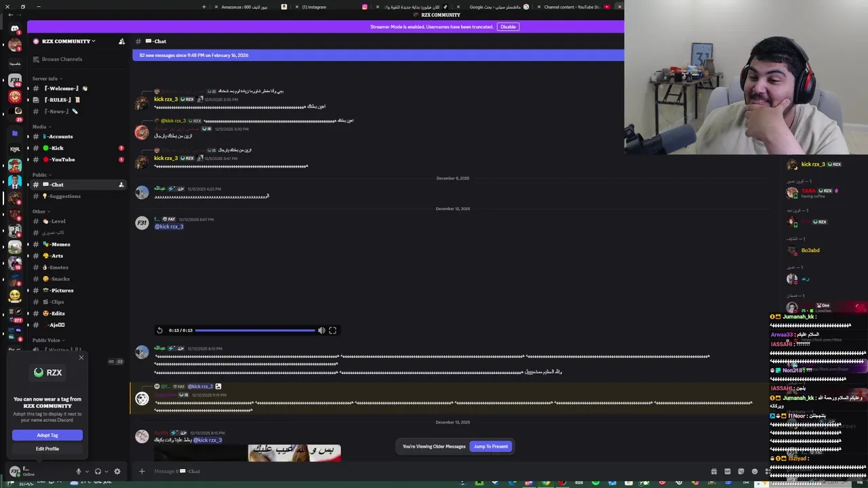Click the Message Chat input field

(427, 471)
